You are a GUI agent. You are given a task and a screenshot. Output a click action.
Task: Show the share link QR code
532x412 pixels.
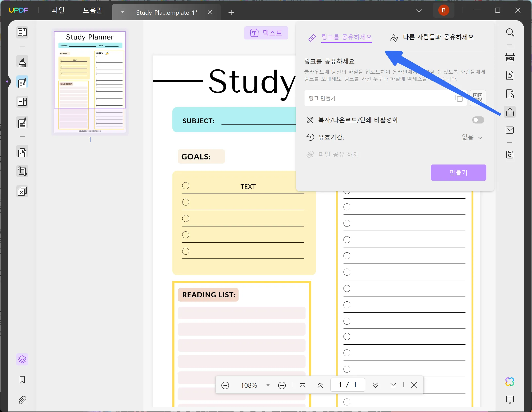[478, 98]
